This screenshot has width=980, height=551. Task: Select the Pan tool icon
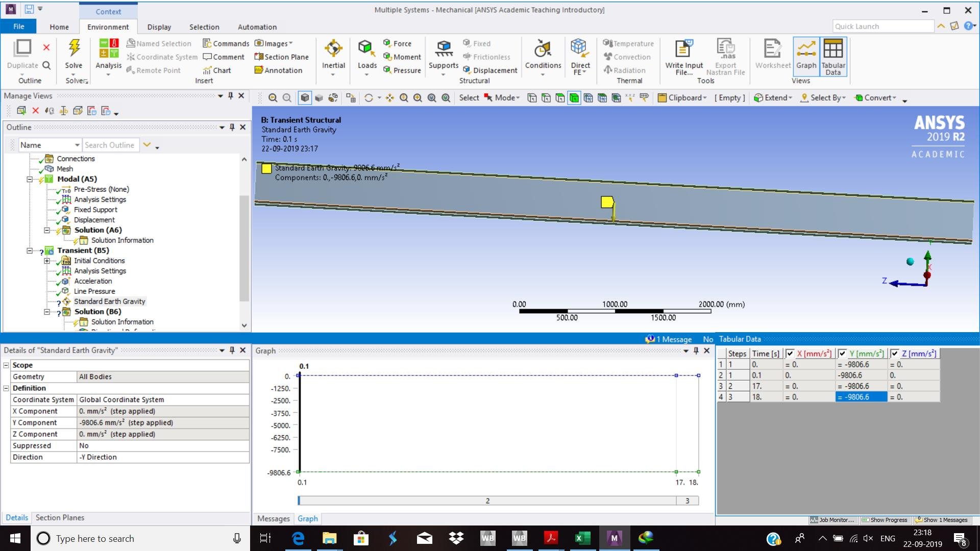click(x=390, y=98)
